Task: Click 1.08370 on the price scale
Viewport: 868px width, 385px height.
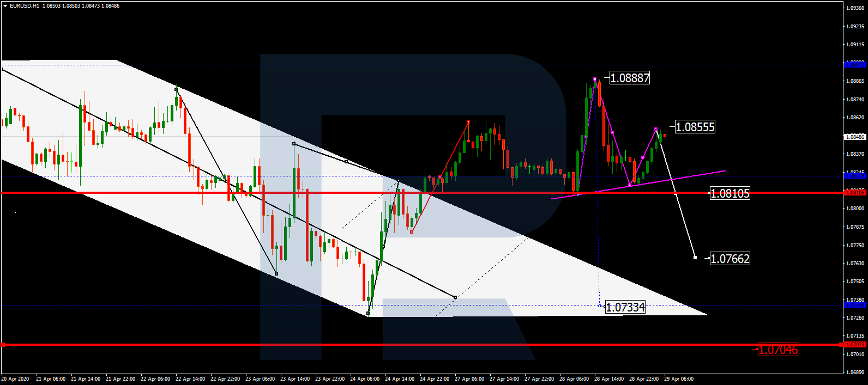Action: pos(855,154)
